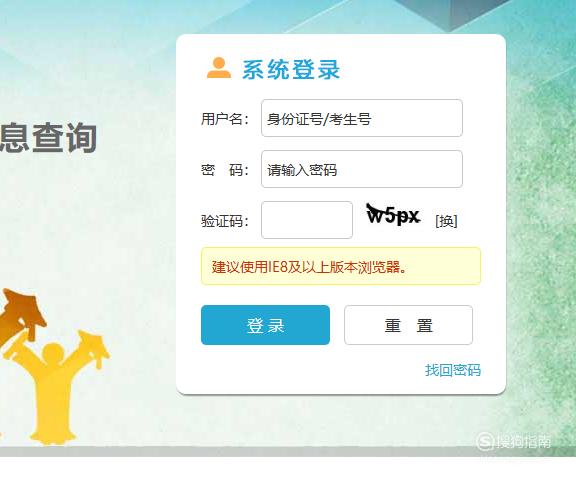Focus the 密码 password field
Image resolution: width=576 pixels, height=488 pixels.
[362, 169]
